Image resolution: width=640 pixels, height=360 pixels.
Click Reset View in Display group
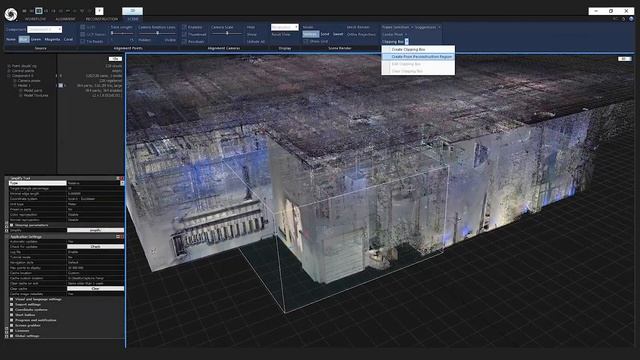click(281, 34)
